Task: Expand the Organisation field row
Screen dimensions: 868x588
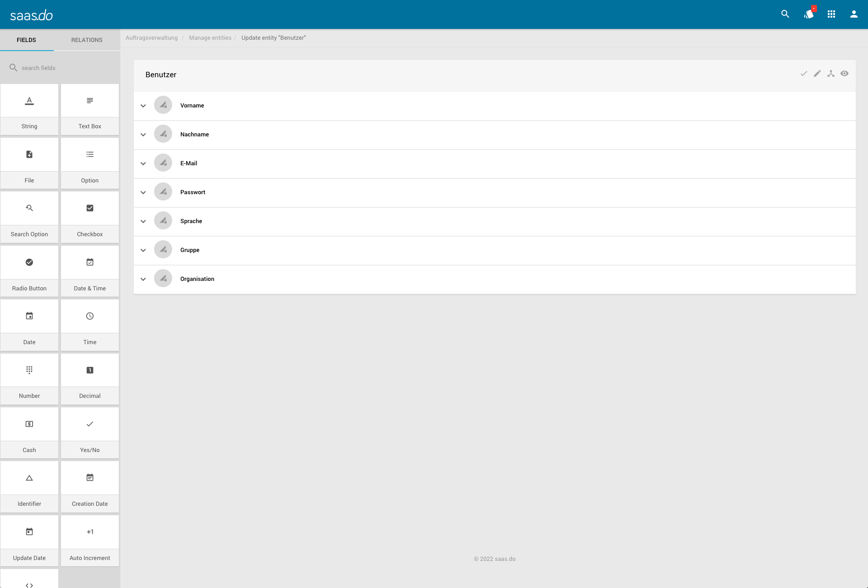Action: [143, 279]
